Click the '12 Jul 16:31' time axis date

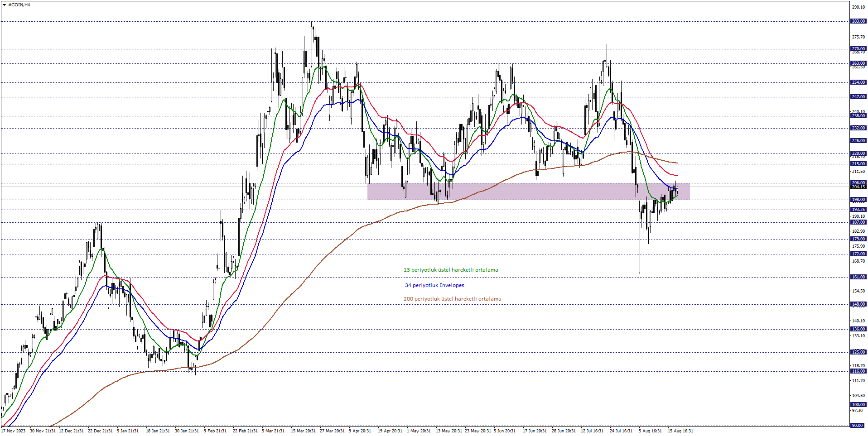point(592,431)
